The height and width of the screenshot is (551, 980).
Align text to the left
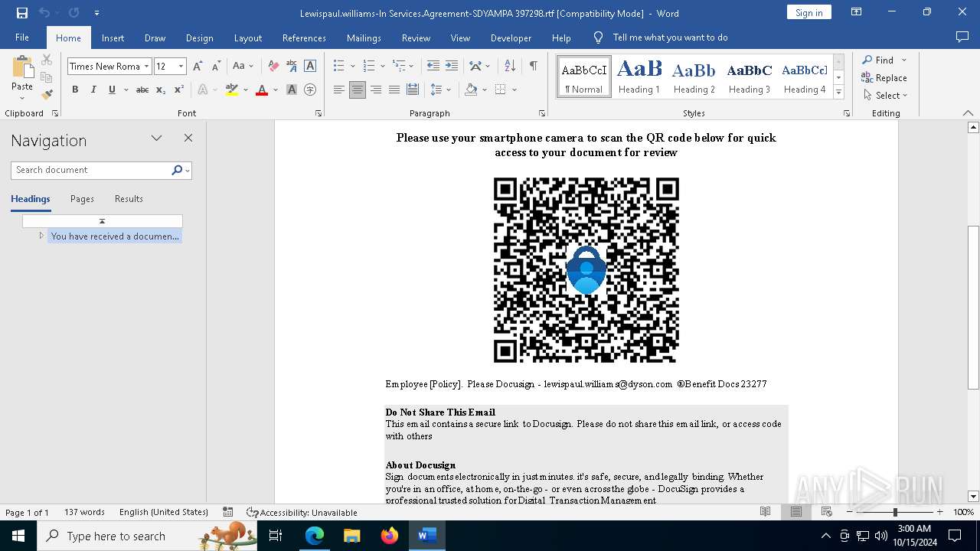pyautogui.click(x=339, y=90)
